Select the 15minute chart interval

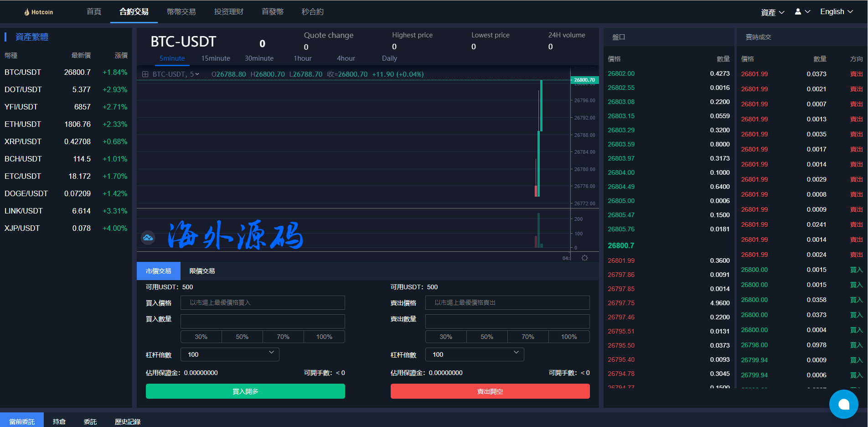[x=216, y=58]
